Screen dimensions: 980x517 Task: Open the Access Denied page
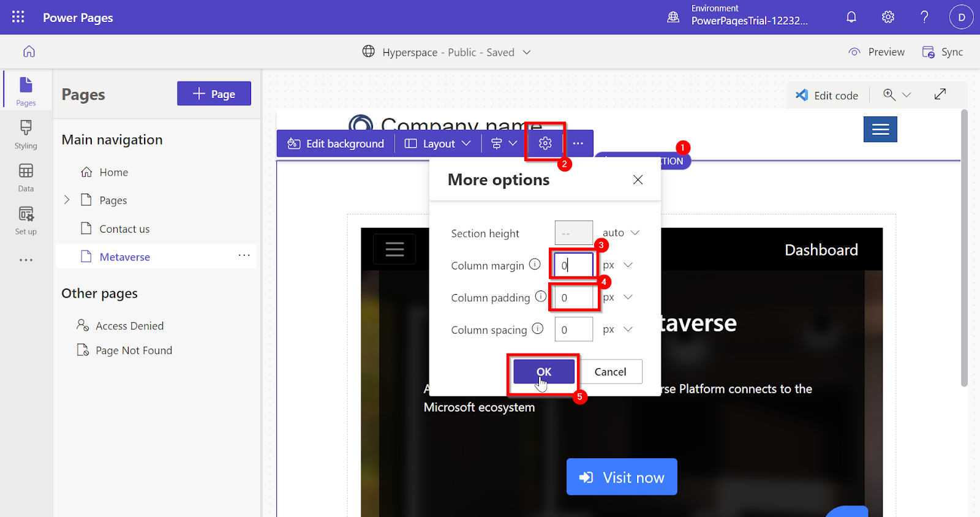point(129,326)
